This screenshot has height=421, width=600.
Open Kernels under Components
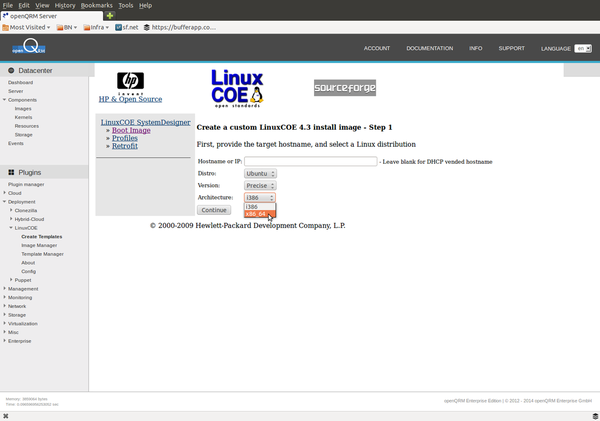coord(23,117)
